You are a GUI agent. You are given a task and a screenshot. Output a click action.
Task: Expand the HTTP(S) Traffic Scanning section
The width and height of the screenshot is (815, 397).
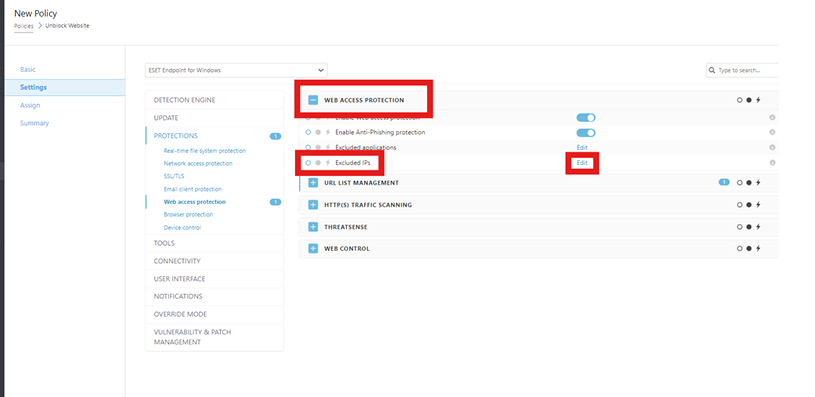[313, 205]
